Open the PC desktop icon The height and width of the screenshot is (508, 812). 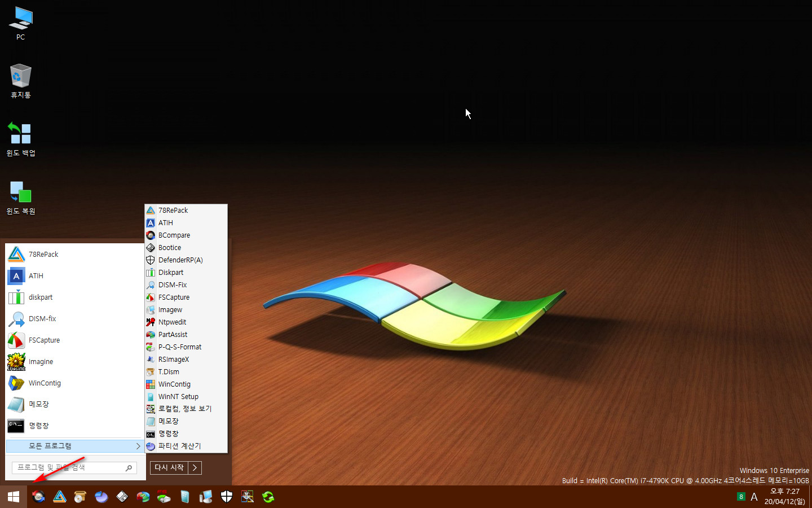(x=21, y=24)
